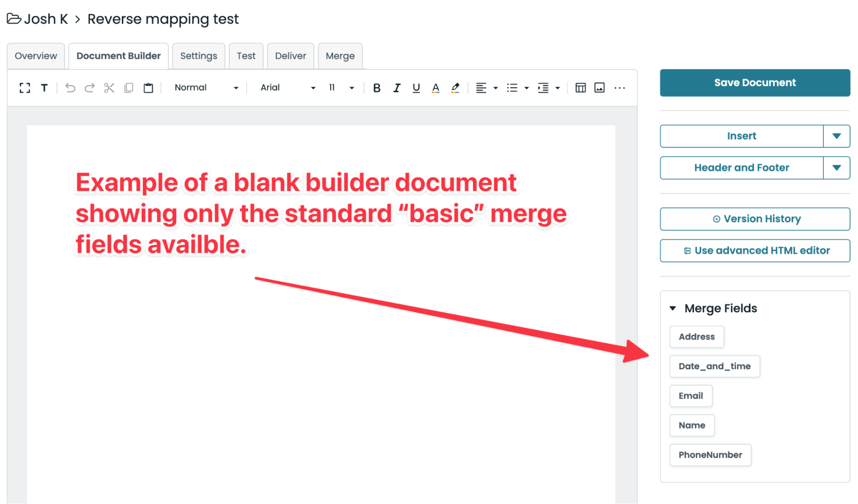This screenshot has width=858, height=504.
Task: Click the undo arrow icon
Action: coord(70,88)
